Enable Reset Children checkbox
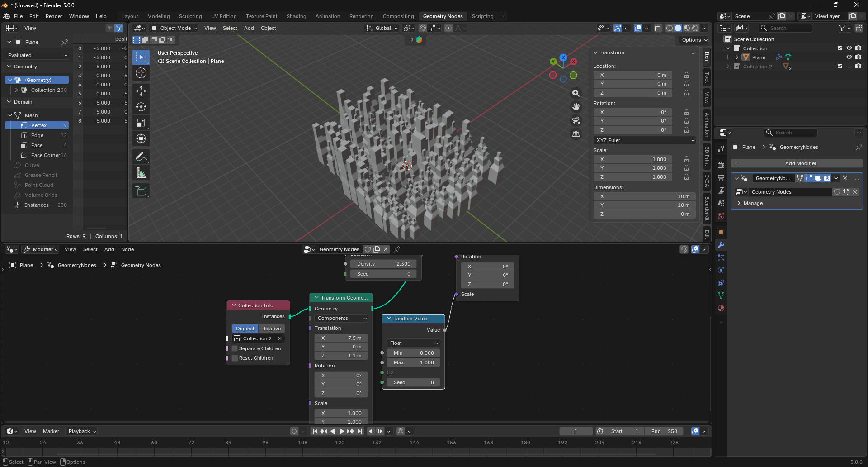The height and width of the screenshot is (467, 868). [x=235, y=358]
